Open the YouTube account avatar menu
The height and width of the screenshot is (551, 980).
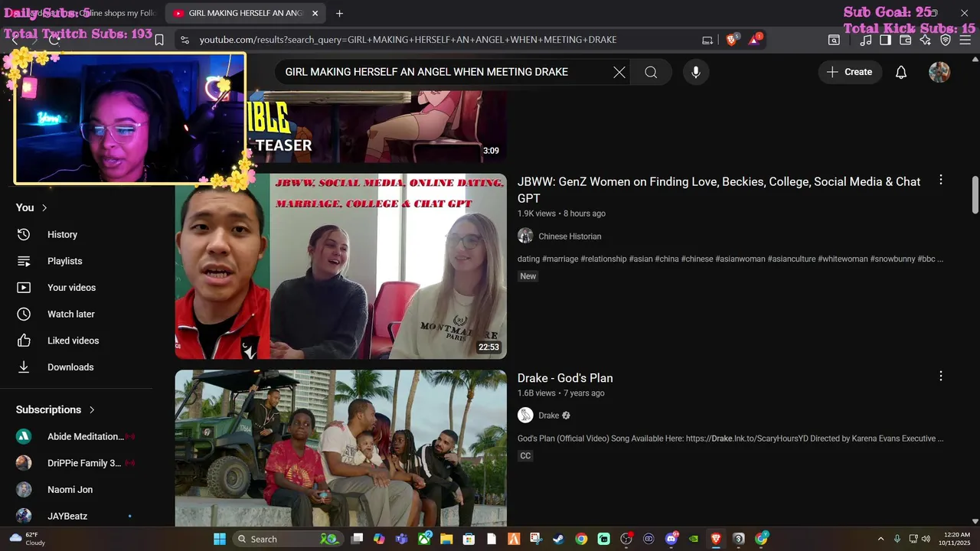click(939, 72)
